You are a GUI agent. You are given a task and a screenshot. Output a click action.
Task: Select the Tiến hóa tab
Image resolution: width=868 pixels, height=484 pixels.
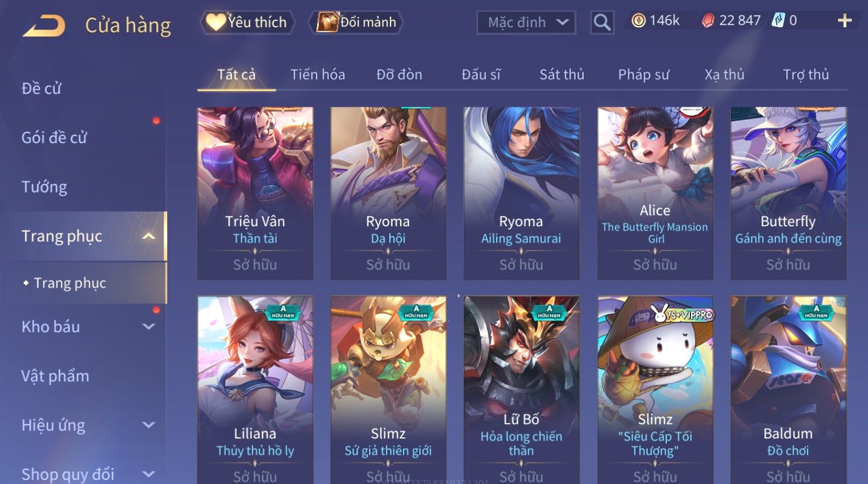[318, 74]
